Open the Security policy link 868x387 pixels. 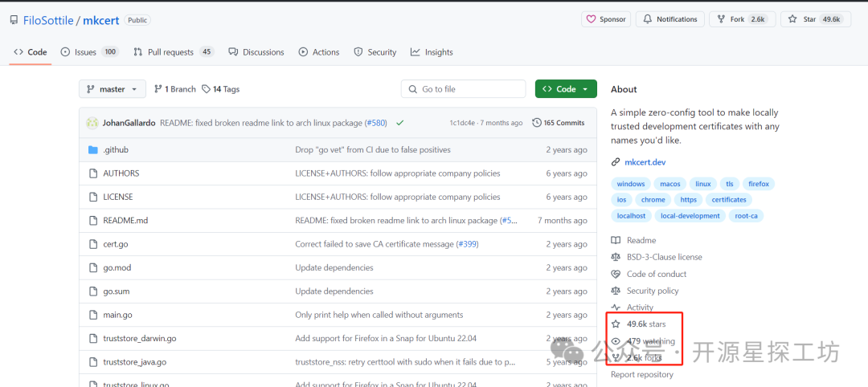[x=653, y=291]
